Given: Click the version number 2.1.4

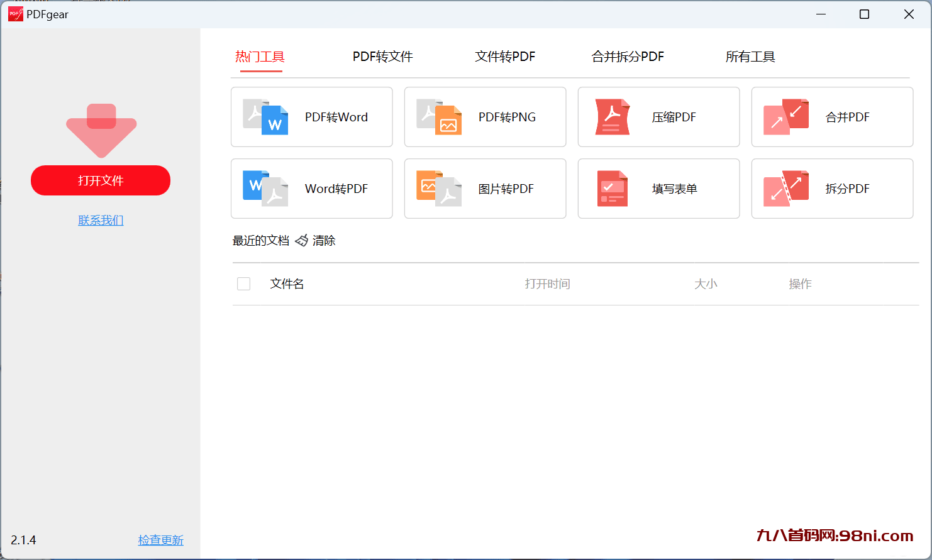Looking at the screenshot, I should click(x=23, y=540).
